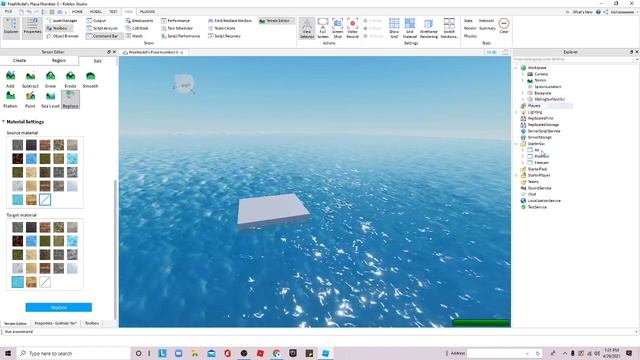This screenshot has height=360, width=640.
Task: Switch to the PLUGINS ribbon tab
Action: coord(147,12)
